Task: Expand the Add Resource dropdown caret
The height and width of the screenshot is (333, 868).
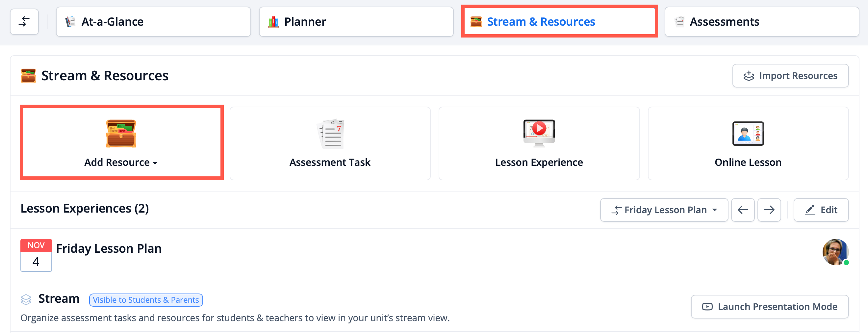Action: [x=155, y=163]
